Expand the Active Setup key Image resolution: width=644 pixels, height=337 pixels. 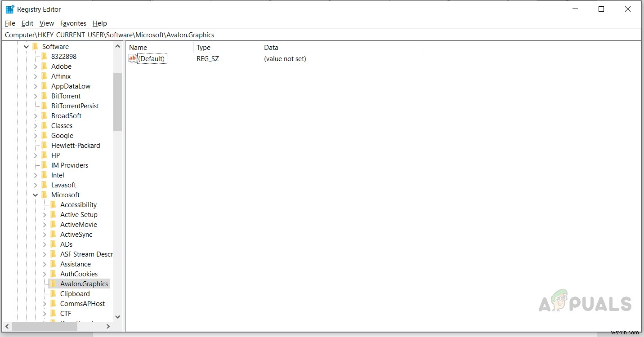[x=45, y=214]
